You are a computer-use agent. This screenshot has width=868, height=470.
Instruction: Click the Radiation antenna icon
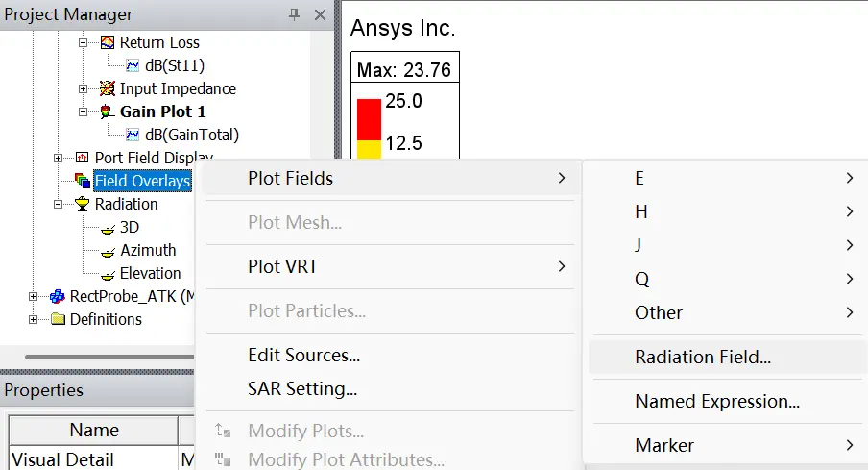coord(82,204)
